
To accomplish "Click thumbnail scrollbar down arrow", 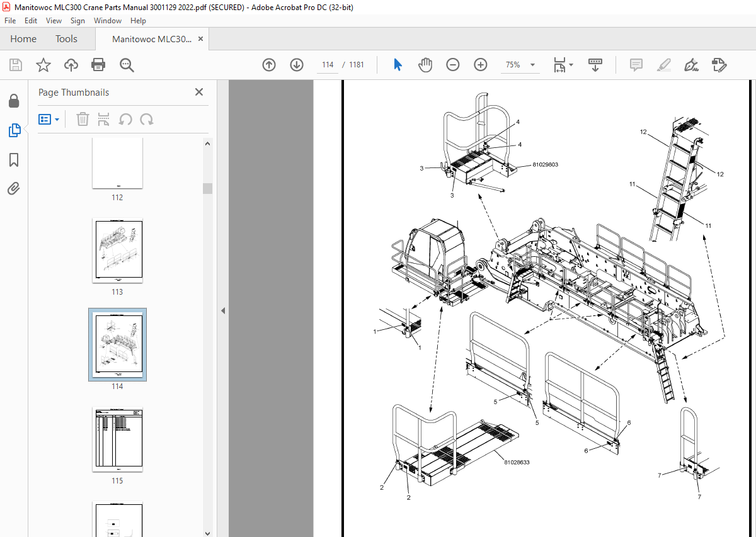I will 207,532.
